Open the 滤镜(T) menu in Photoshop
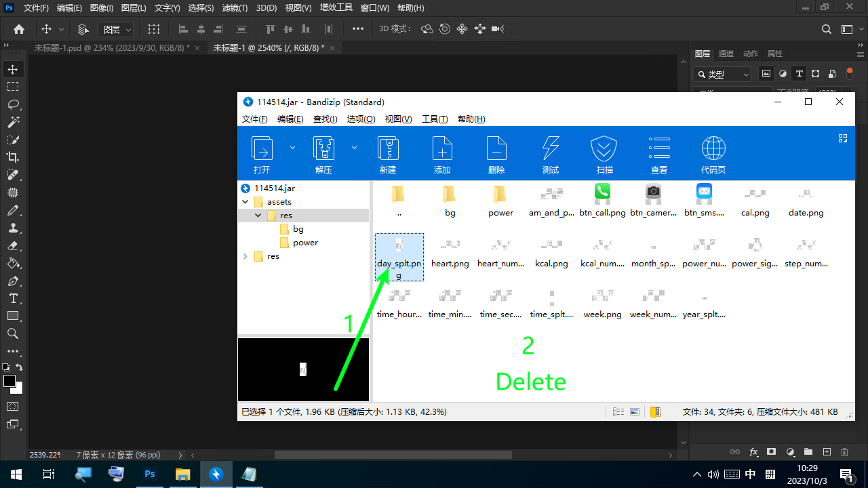This screenshot has width=868, height=488. coord(235,8)
